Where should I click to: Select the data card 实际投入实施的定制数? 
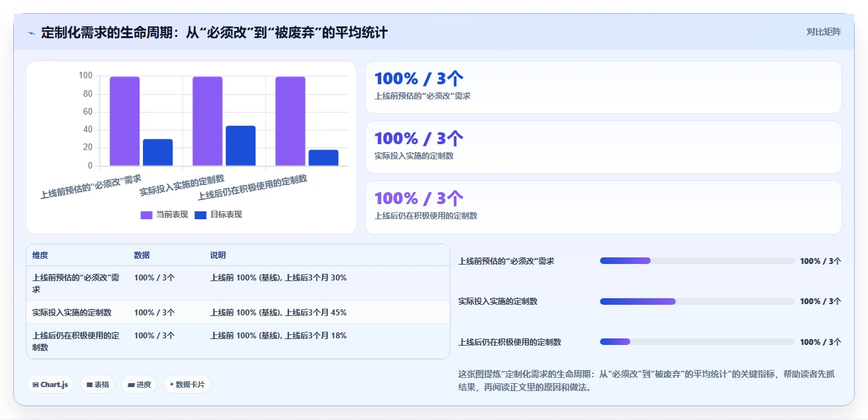click(603, 147)
